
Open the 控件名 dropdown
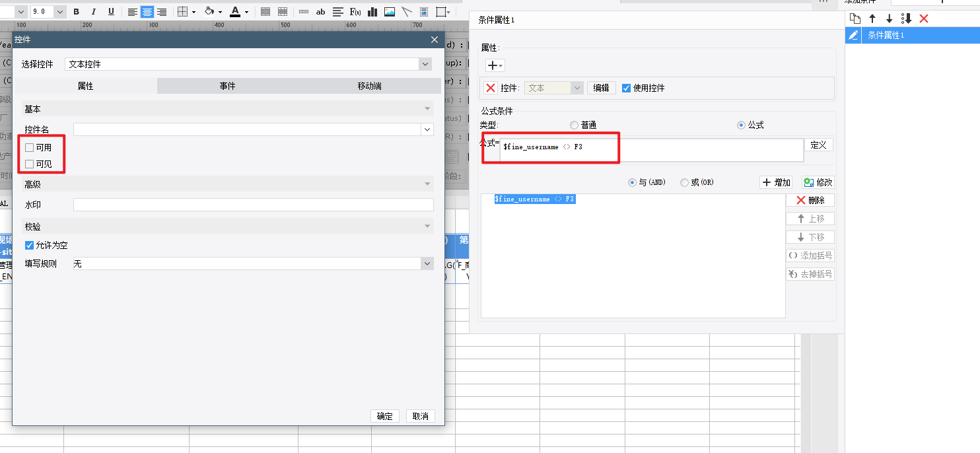pos(427,129)
